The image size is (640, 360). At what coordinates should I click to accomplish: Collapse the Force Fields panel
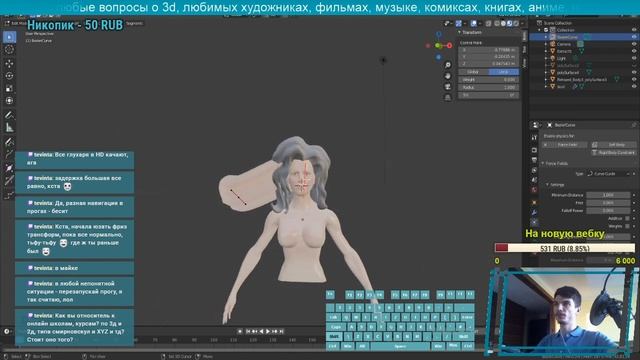[x=543, y=163]
